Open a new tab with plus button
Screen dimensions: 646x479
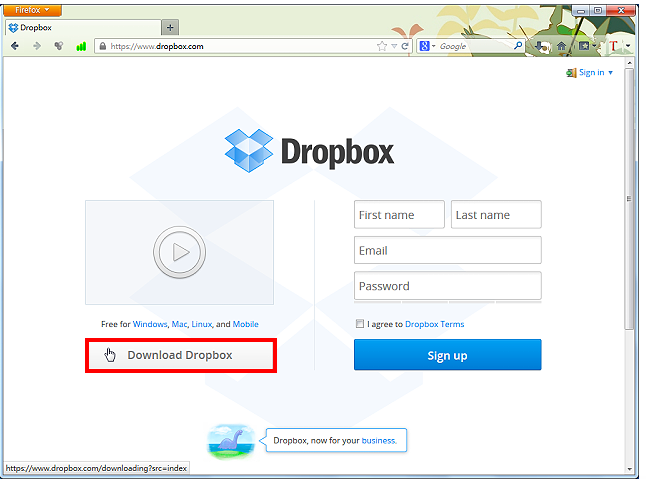(x=170, y=28)
